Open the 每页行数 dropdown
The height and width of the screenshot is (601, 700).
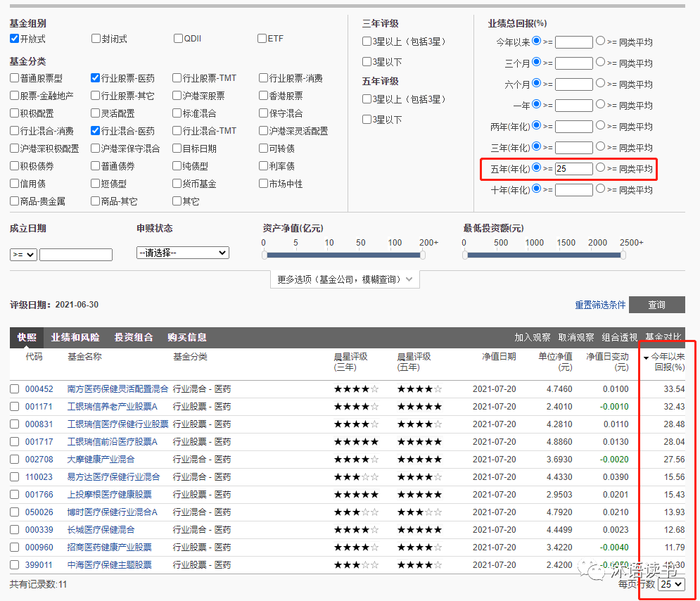tap(671, 584)
